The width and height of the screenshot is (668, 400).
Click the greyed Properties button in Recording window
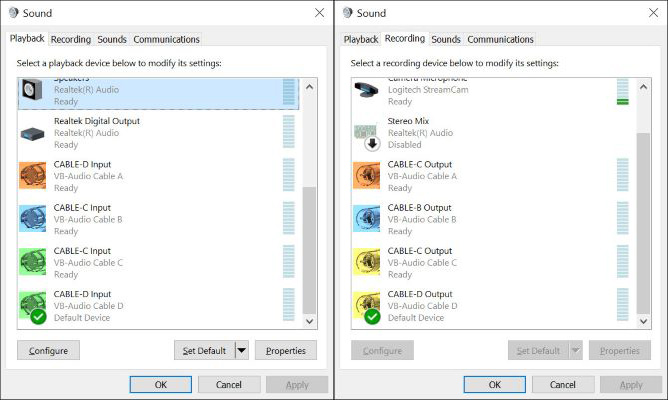pyautogui.click(x=620, y=350)
